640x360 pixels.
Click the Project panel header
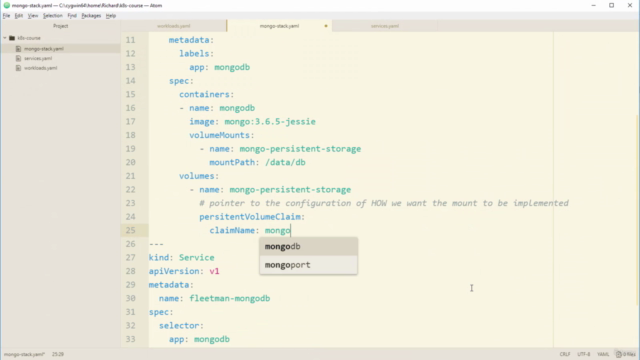tap(60, 26)
